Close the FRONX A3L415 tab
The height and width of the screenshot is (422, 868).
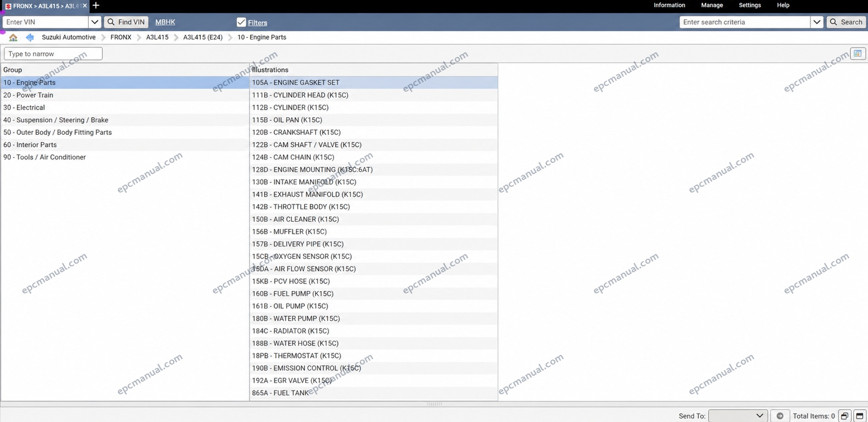click(x=85, y=6)
